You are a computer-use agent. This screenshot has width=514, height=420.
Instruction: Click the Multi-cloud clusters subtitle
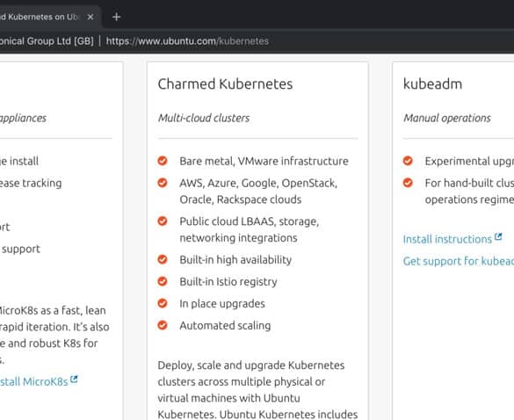pyautogui.click(x=204, y=118)
